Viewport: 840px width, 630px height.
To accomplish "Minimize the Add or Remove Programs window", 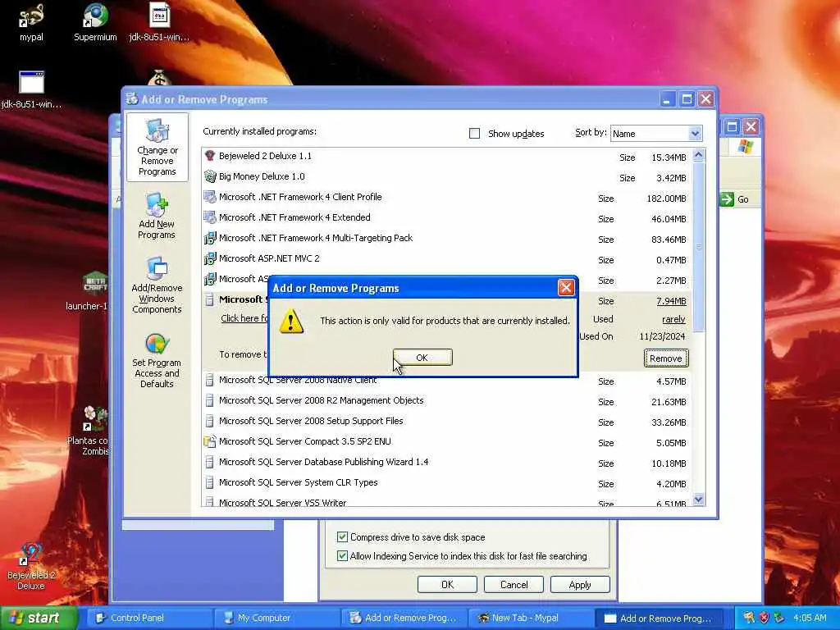I will pos(667,99).
